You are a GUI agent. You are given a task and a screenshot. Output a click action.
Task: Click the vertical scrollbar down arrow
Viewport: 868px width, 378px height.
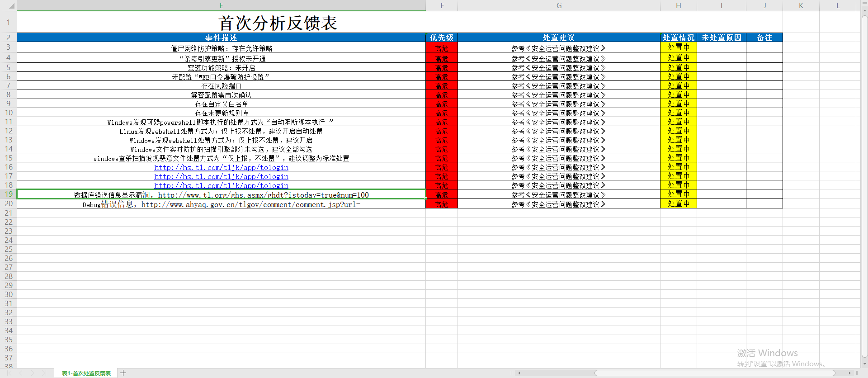(x=864, y=364)
